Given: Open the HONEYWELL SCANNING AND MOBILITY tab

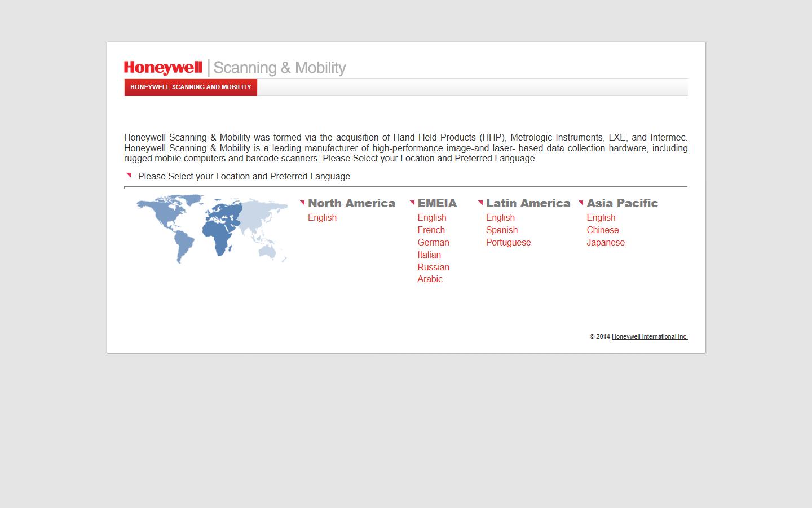Looking at the screenshot, I should [x=190, y=87].
